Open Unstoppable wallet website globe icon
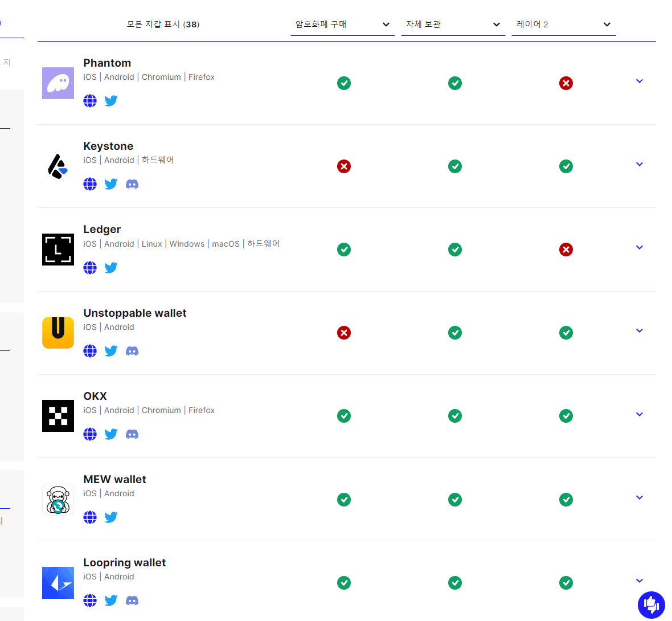 tap(89, 351)
